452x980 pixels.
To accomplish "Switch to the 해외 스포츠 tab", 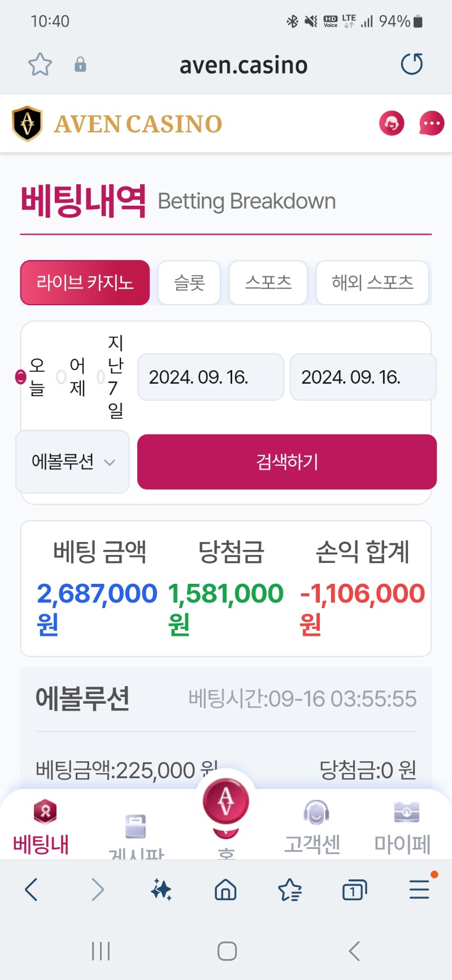I will 372,283.
